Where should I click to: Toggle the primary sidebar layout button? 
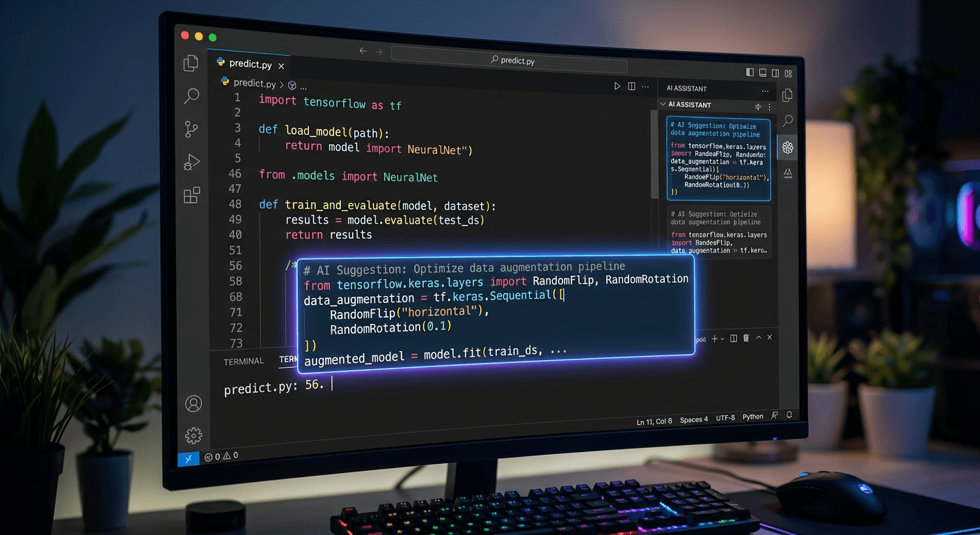pos(750,72)
